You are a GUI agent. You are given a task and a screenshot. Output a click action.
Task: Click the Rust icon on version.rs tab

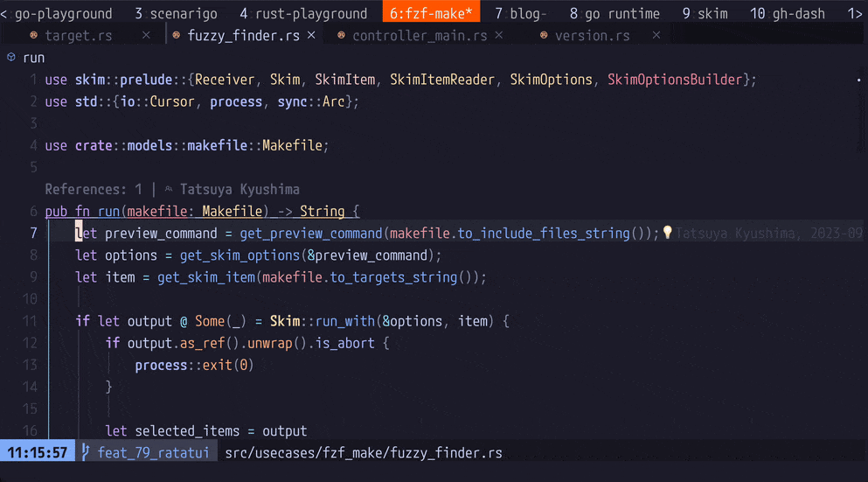pyautogui.click(x=544, y=35)
